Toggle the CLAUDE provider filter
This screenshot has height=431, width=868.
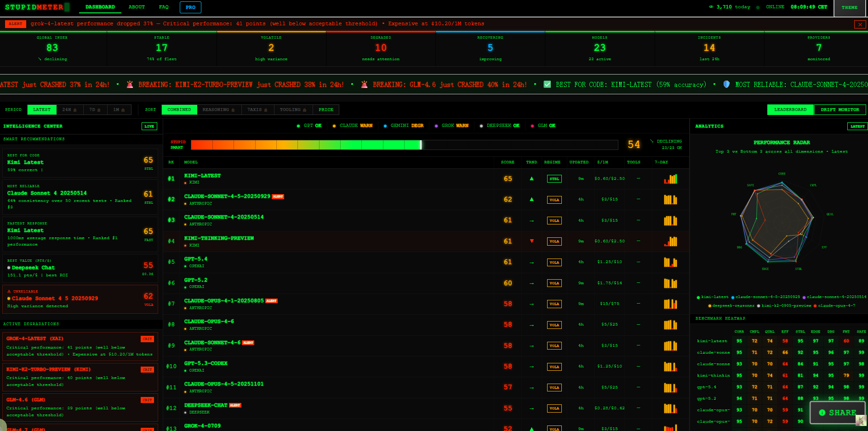pos(352,126)
